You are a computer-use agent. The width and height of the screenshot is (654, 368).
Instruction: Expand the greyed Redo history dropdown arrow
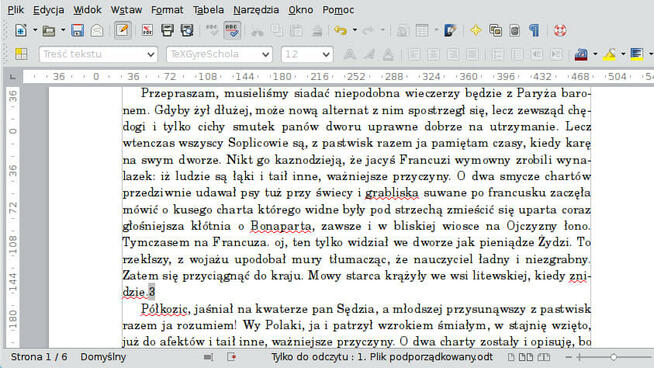[x=382, y=30]
